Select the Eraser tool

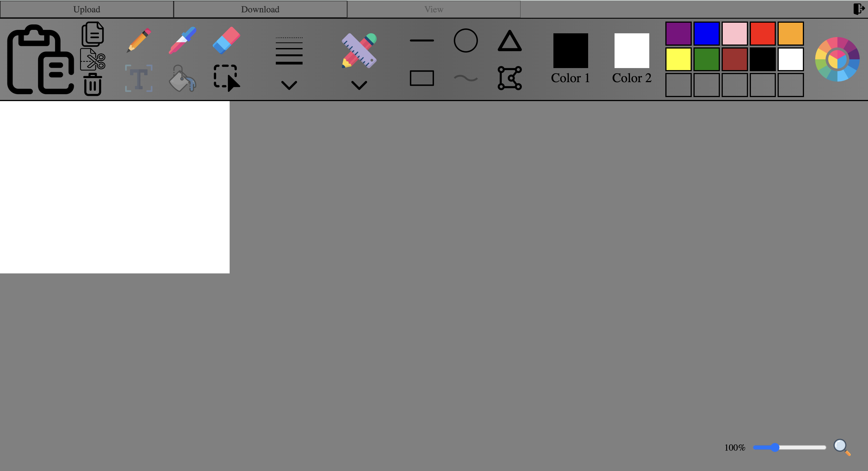click(x=226, y=41)
